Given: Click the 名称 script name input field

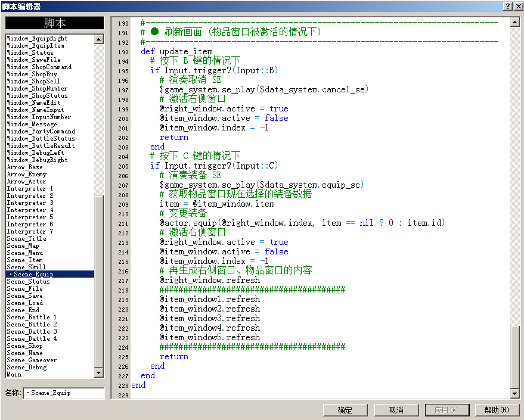Looking at the screenshot, I should [x=64, y=393].
